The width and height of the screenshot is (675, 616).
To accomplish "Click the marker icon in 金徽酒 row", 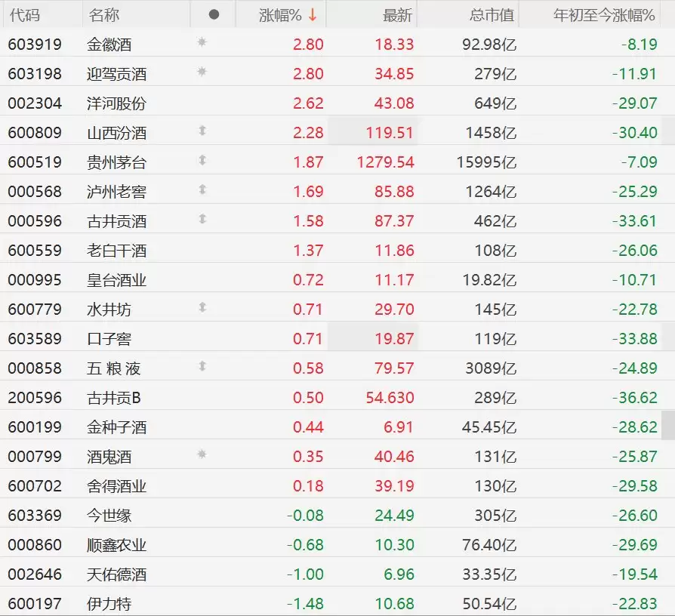I will pos(202,42).
